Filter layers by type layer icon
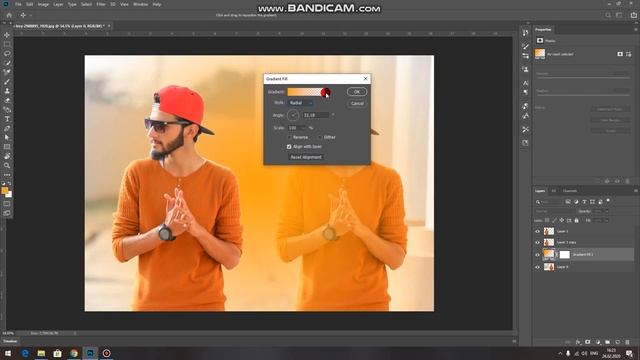This screenshot has width=640, height=360. click(x=584, y=202)
